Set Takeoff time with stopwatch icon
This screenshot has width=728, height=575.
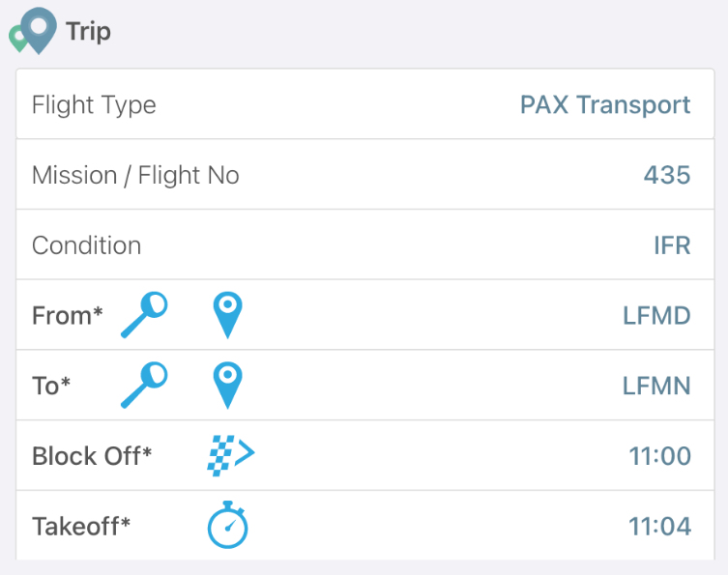click(227, 525)
